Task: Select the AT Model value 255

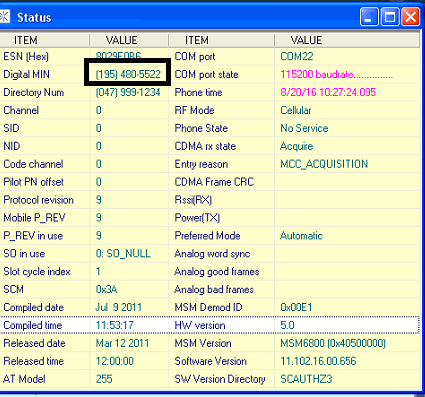Action: tap(104, 379)
